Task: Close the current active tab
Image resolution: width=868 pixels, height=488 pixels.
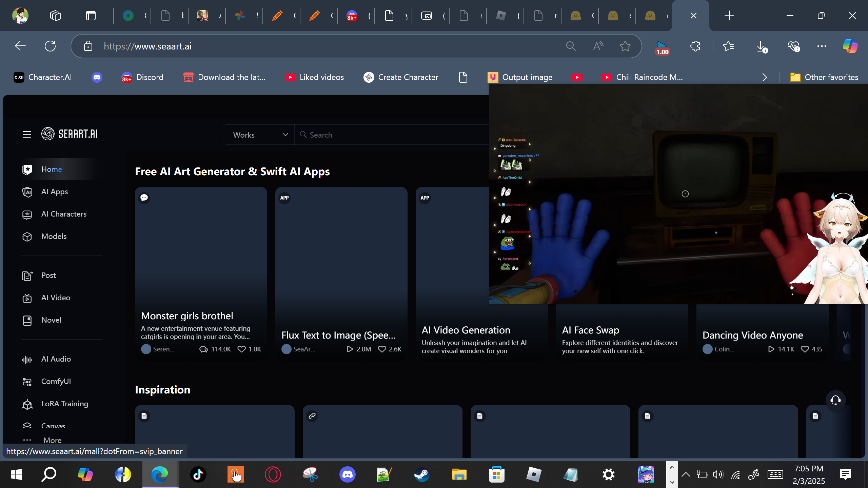Action: (x=694, y=16)
